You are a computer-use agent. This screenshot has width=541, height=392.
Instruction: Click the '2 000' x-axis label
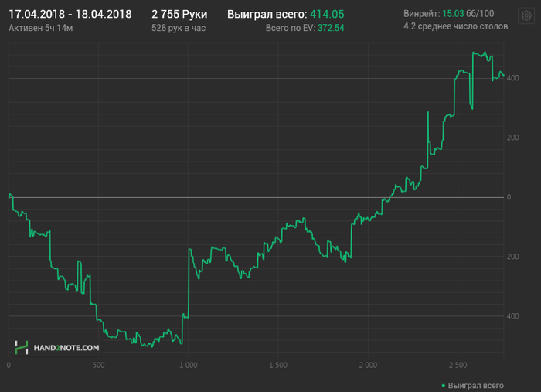tap(368, 365)
